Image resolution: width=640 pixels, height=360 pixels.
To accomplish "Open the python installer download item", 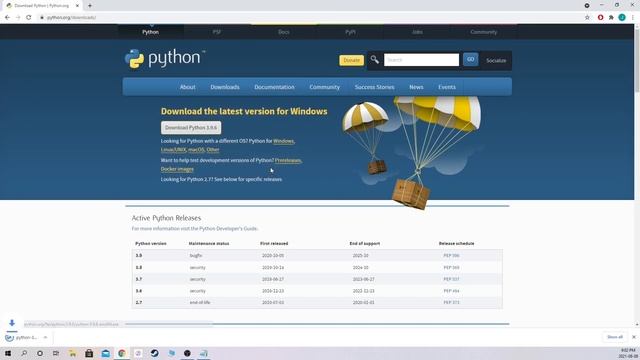I will point(22,338).
